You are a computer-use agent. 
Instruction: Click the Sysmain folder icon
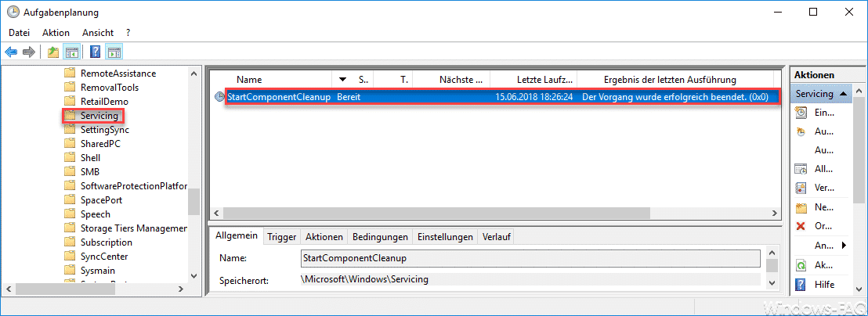click(x=69, y=270)
